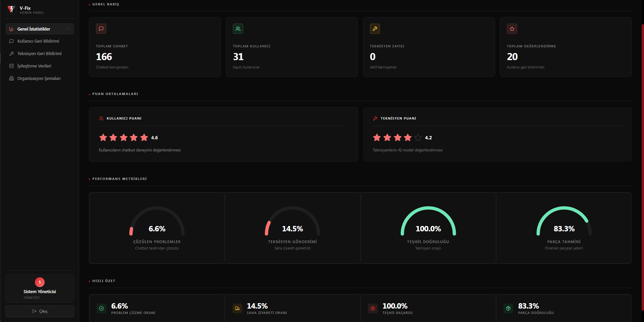Click first star in Kullanıcı Puanı rating

103,137
